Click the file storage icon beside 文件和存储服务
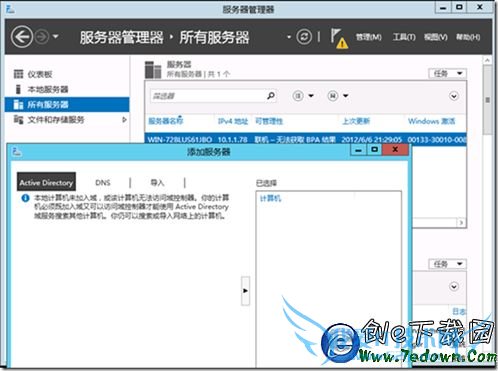This screenshot has width=498, height=371. pos(18,119)
